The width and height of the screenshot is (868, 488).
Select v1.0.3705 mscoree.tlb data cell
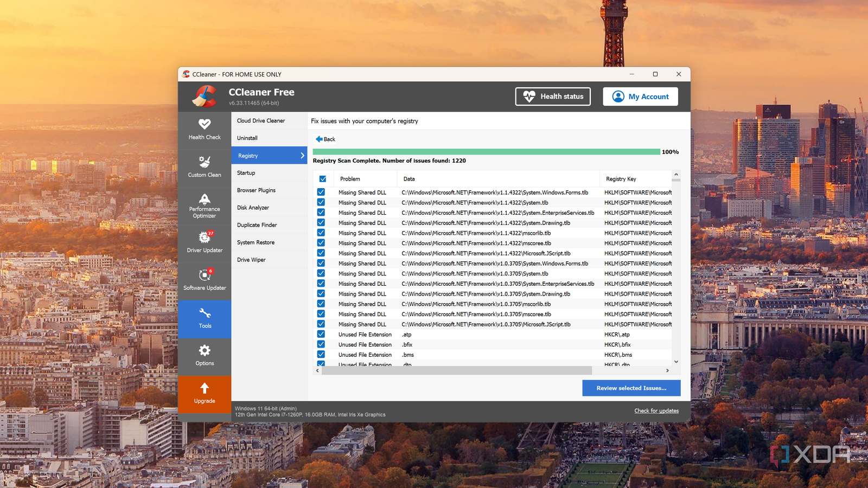476,314
